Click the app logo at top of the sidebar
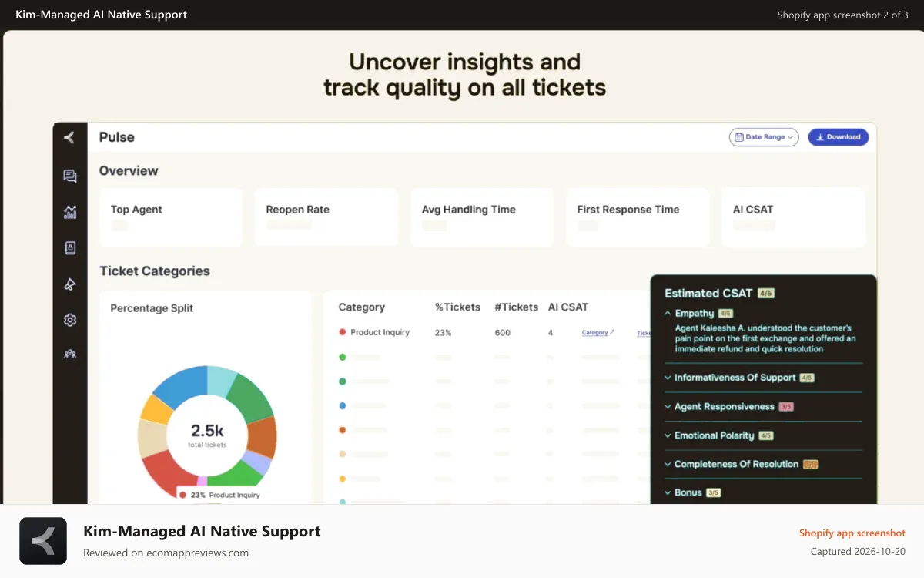This screenshot has height=578, width=924. tap(69, 137)
